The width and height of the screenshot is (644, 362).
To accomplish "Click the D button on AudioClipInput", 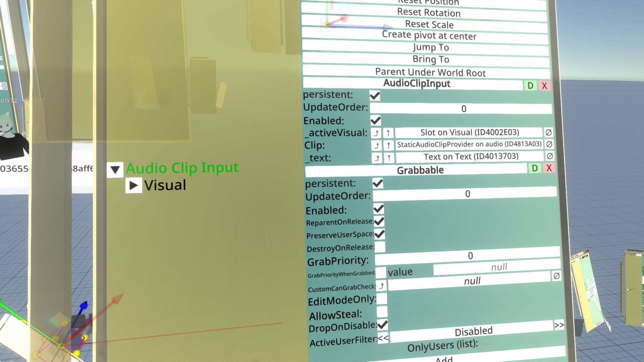I will 530,85.
